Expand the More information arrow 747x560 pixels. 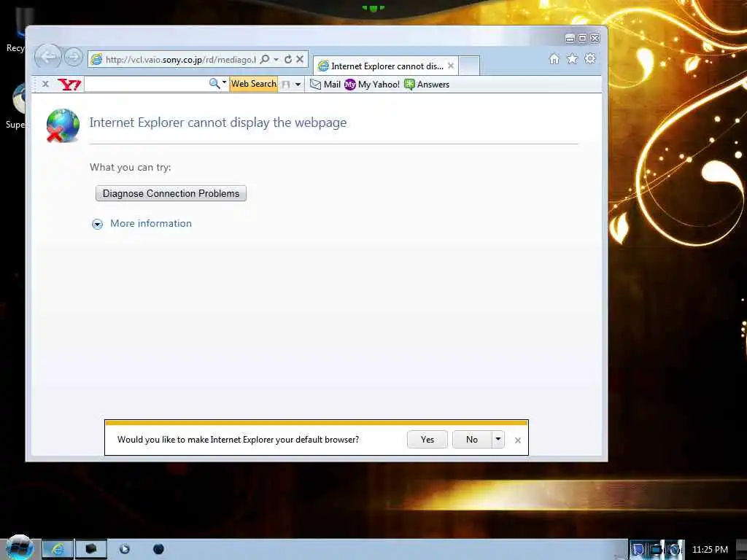click(97, 224)
